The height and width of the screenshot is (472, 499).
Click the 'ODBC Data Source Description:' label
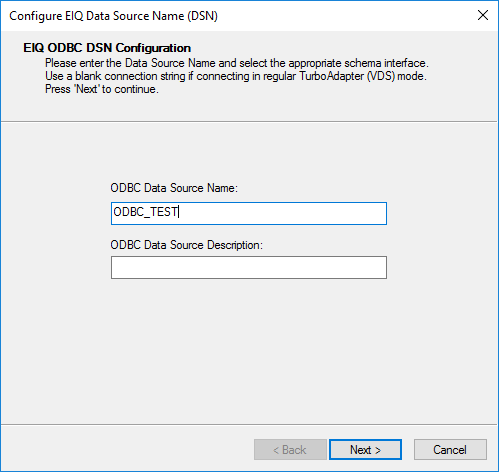coord(186,245)
